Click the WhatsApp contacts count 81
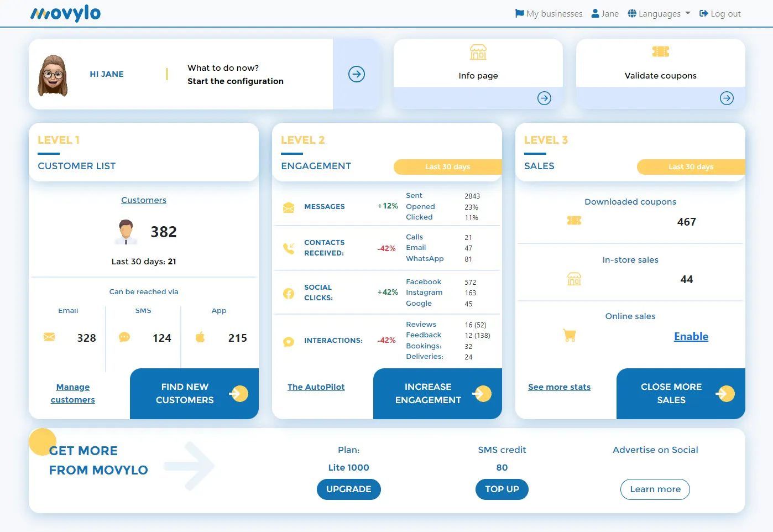The height and width of the screenshot is (532, 773). click(x=468, y=259)
